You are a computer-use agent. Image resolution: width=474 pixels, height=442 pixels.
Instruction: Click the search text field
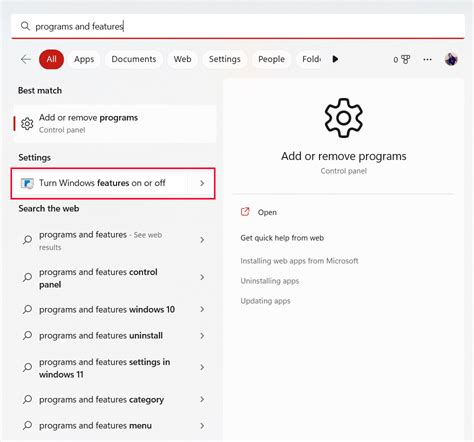tap(238, 26)
